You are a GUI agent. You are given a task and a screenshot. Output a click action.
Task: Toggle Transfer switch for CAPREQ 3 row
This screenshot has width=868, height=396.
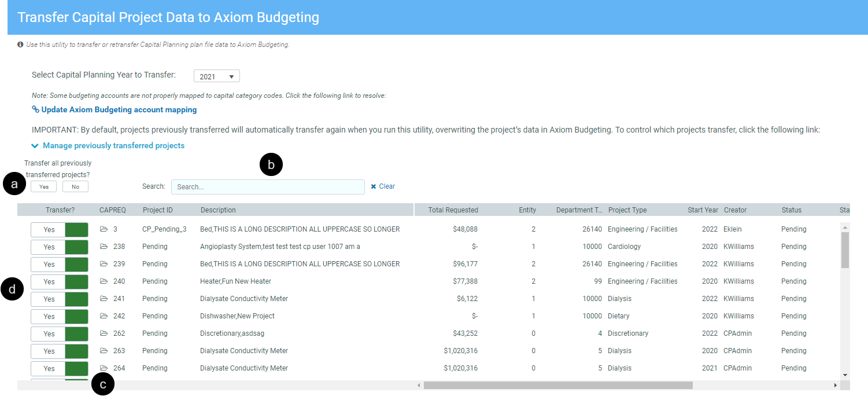tap(59, 229)
